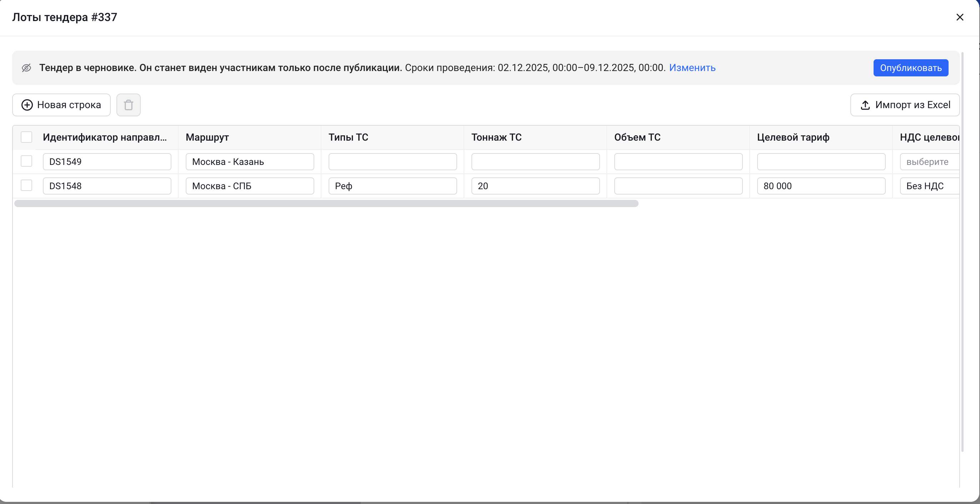Close the tender lots dialog
The image size is (980, 504).
point(959,17)
